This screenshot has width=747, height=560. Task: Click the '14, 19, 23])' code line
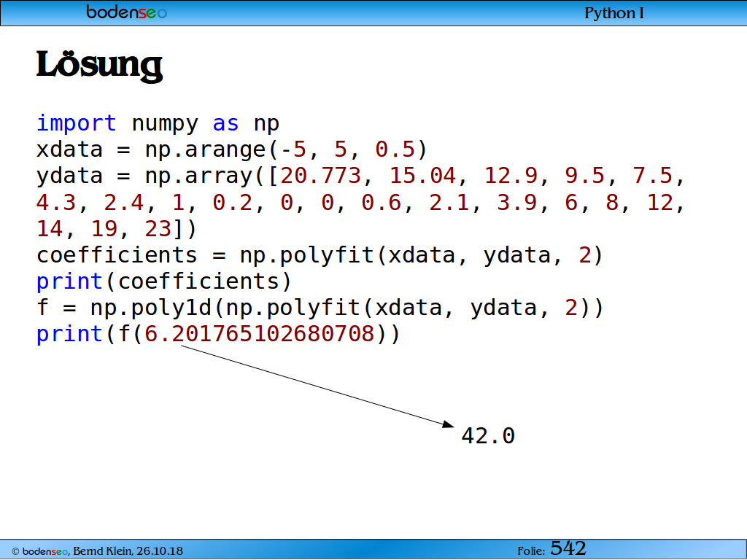116,229
